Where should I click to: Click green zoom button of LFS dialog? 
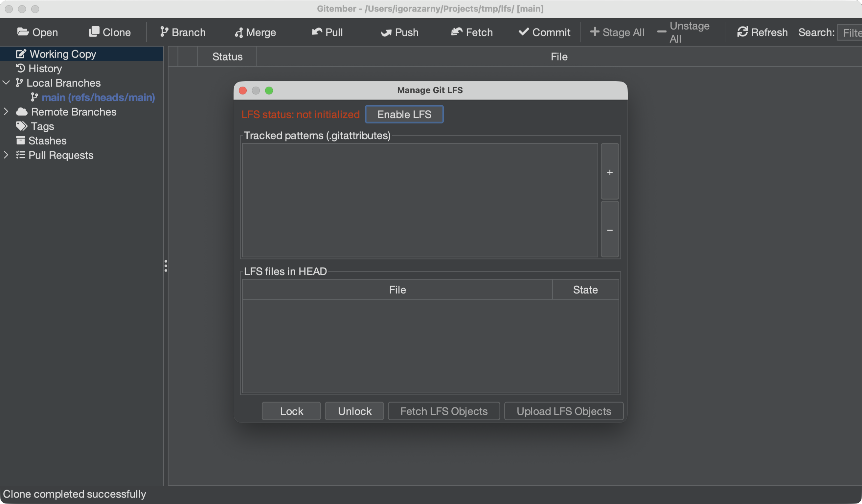point(269,90)
